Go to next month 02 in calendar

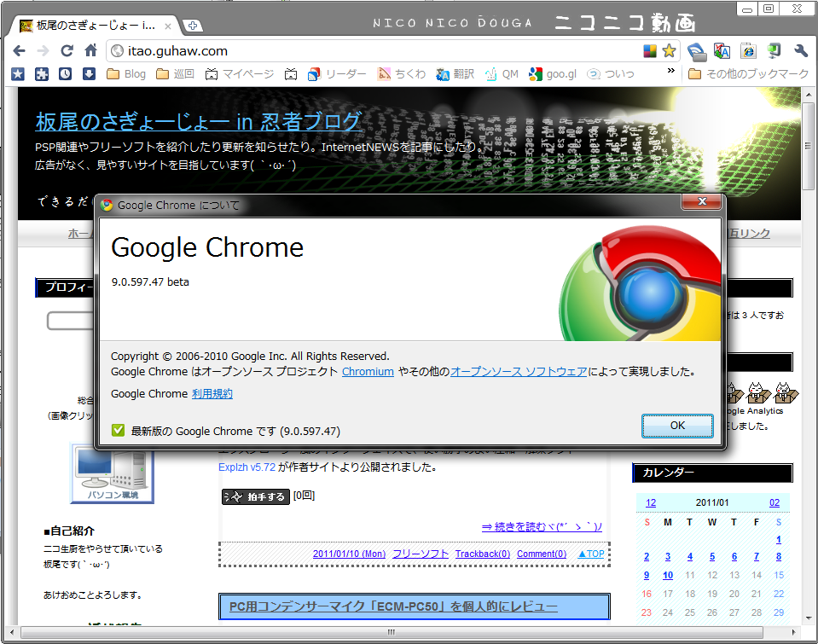pyautogui.click(x=774, y=502)
